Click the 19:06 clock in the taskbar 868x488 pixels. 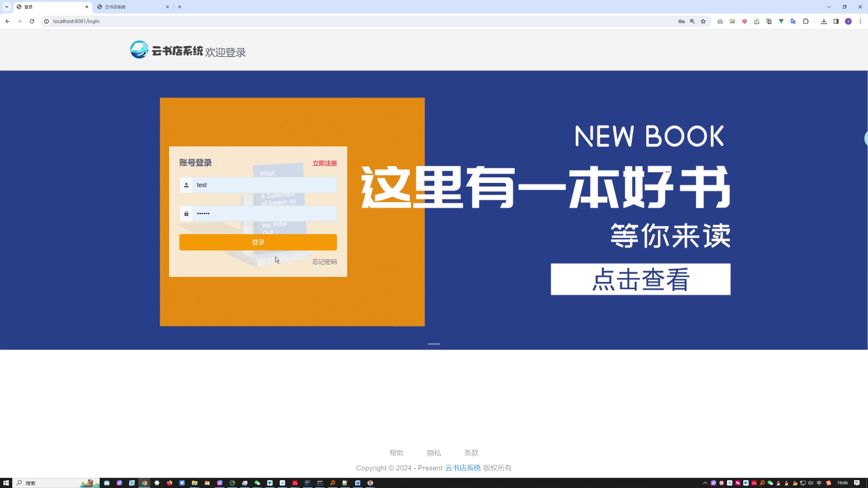843,483
